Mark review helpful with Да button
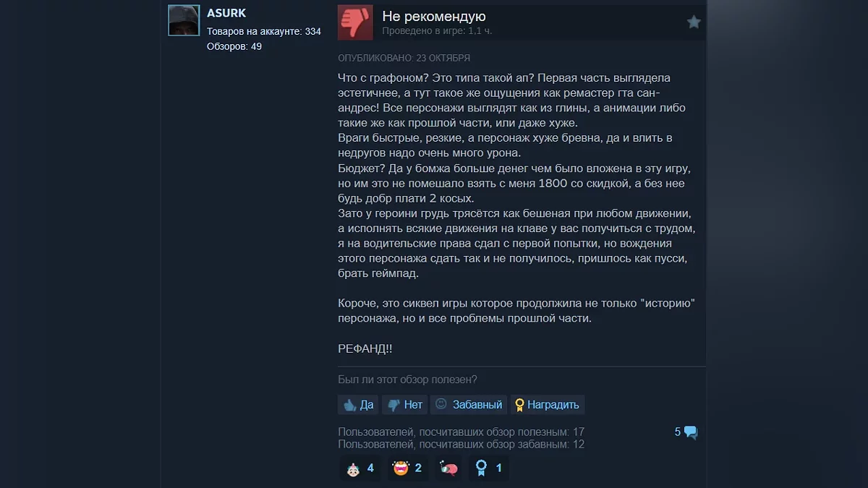The height and width of the screenshot is (488, 868). click(358, 405)
